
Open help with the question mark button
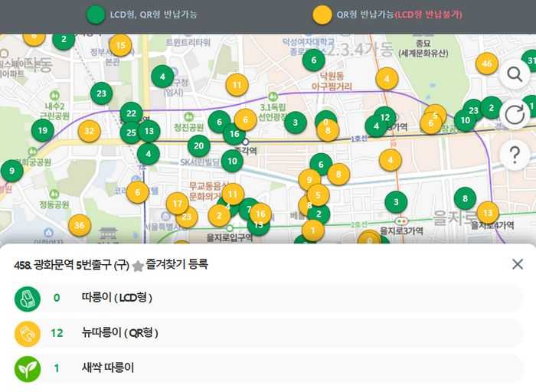[515, 155]
